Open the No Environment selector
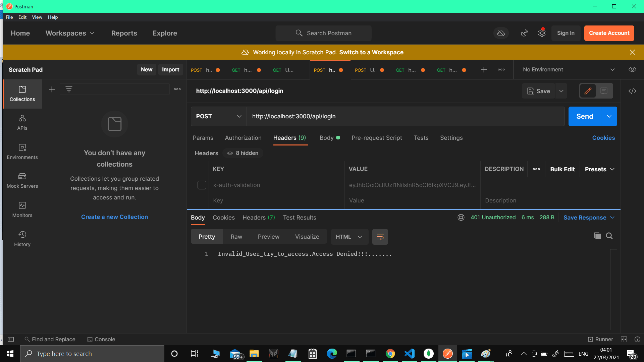The image size is (644, 362). click(x=569, y=70)
